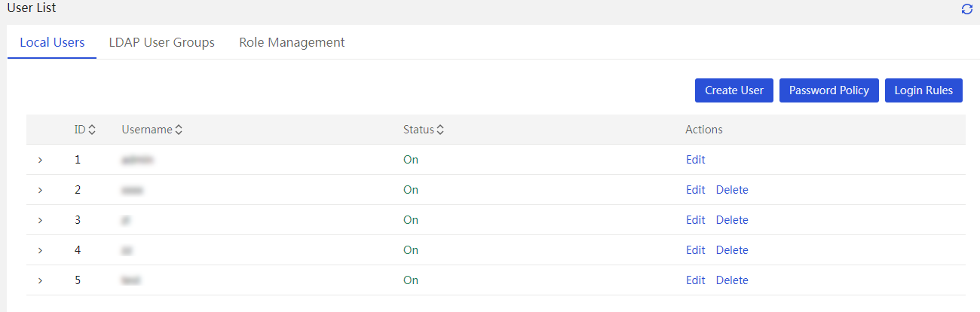This screenshot has width=980, height=312.
Task: Sort table by Username column
Action: pos(179,130)
